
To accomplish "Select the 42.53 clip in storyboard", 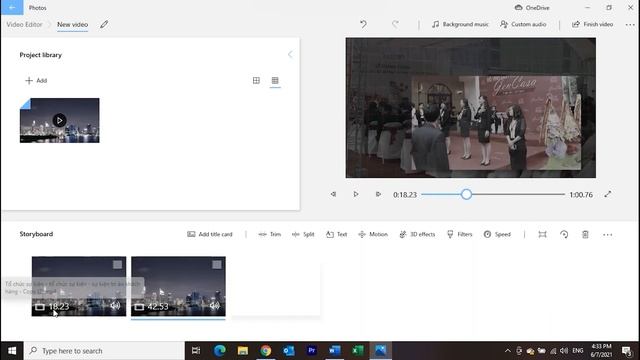I will tap(178, 286).
